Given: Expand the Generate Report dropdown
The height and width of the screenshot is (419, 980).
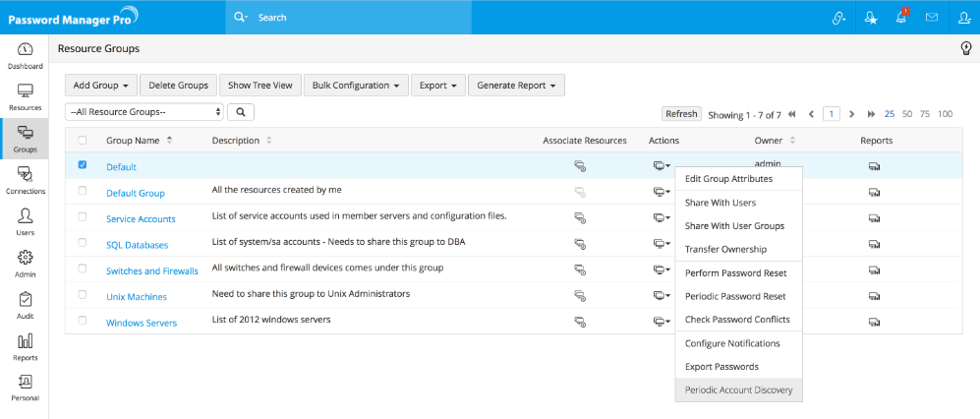Looking at the screenshot, I should tap(516, 86).
